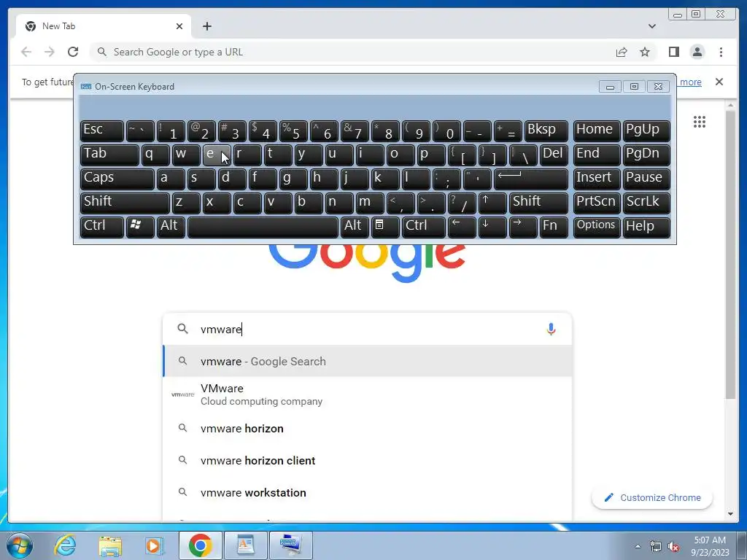Open Google apps grid
This screenshot has height=560, width=747.
click(700, 122)
